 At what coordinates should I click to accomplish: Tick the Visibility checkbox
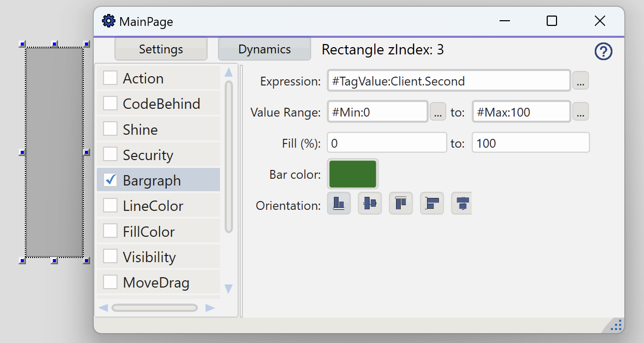point(110,256)
